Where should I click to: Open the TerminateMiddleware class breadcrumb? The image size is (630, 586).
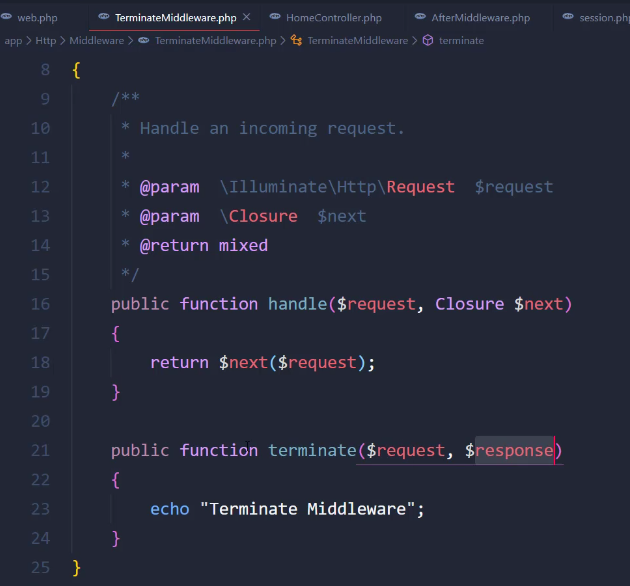point(358,41)
